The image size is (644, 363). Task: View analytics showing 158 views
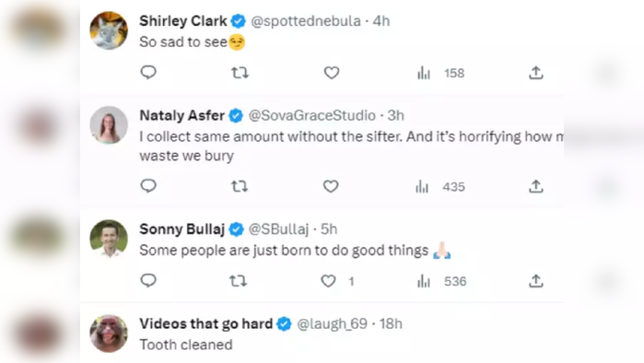click(440, 74)
